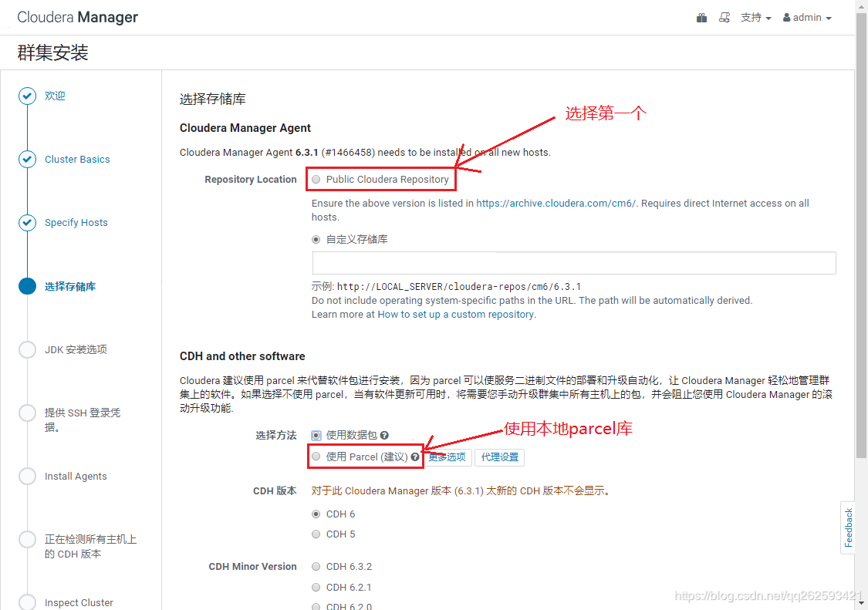
Task: Click the Cloudera Manager logo
Action: [77, 17]
